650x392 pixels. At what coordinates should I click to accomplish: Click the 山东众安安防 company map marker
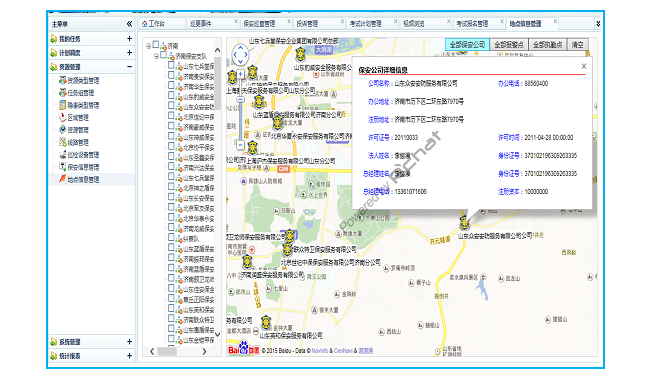(464, 222)
